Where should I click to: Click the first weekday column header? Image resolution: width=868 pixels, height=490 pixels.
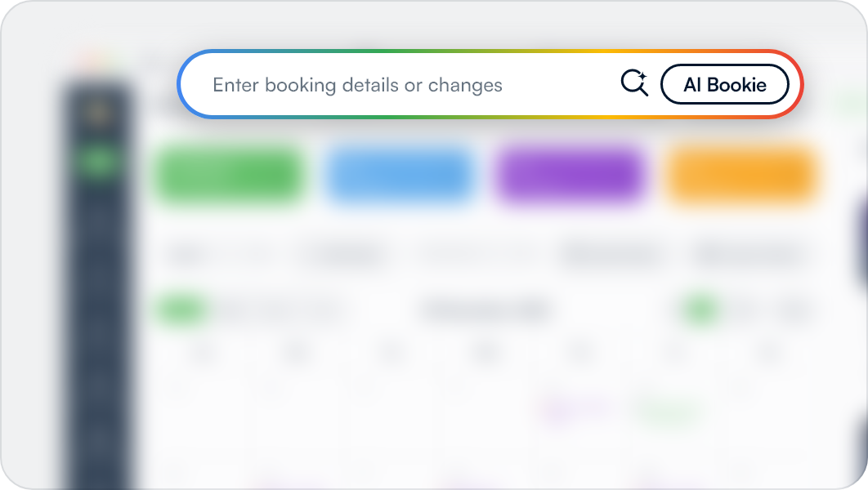coord(203,354)
